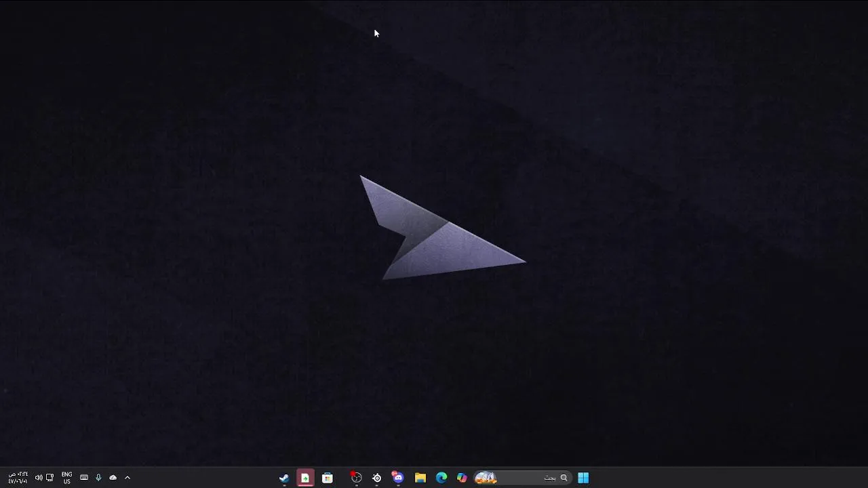Open volume speaker tray icon
The height and width of the screenshot is (488, 868).
39,478
